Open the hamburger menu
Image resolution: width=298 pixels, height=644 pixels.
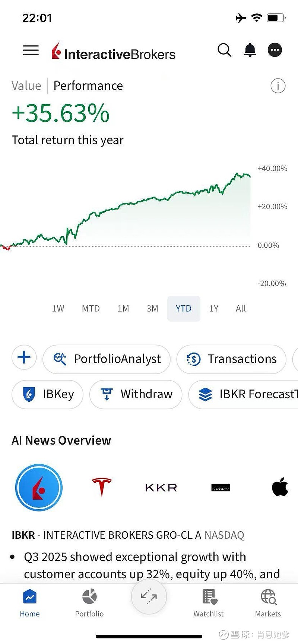point(31,50)
